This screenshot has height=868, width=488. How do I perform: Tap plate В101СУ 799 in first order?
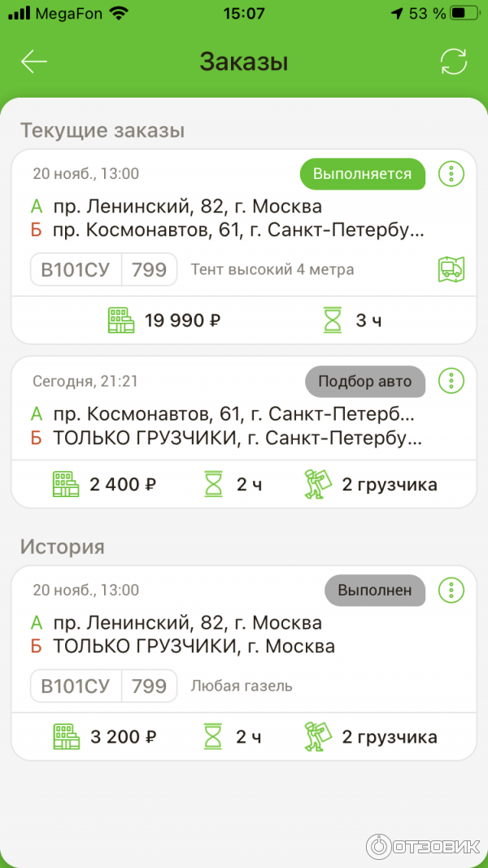(x=103, y=270)
